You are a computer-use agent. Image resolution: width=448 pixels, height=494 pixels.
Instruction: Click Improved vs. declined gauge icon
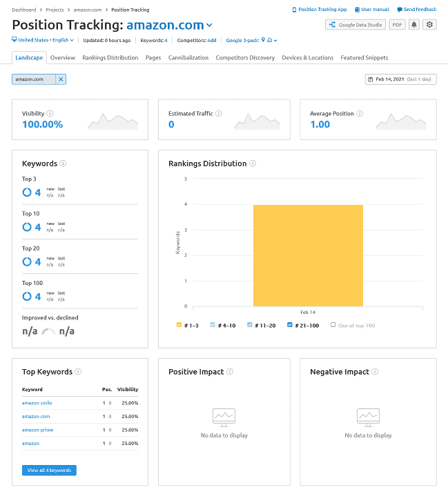[x=48, y=331]
